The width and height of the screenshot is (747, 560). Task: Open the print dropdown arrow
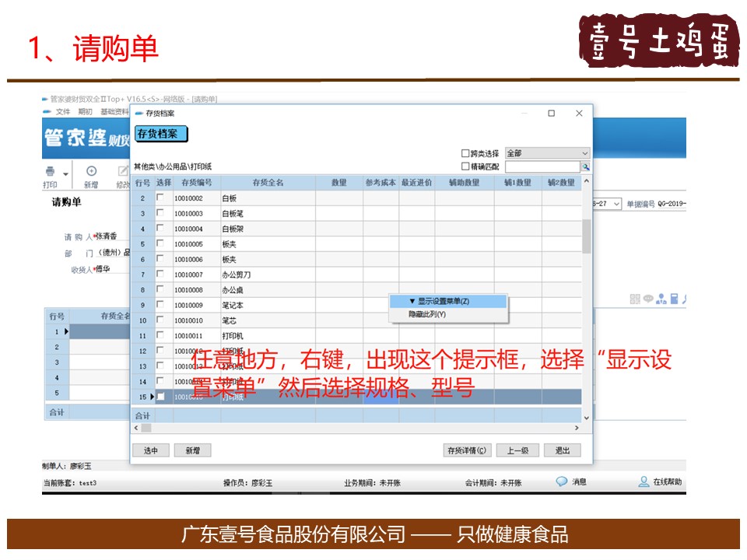click(66, 173)
